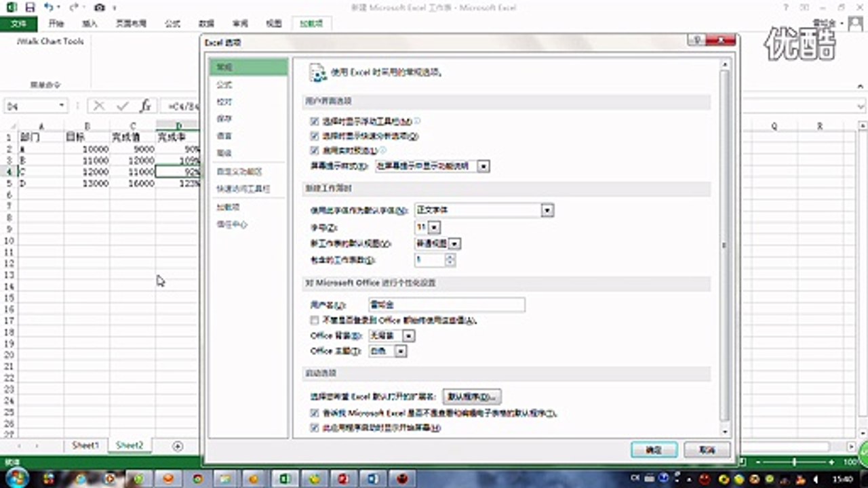Click the red PowerPoint icon in taskbar
This screenshot has width=868, height=488.
click(344, 479)
